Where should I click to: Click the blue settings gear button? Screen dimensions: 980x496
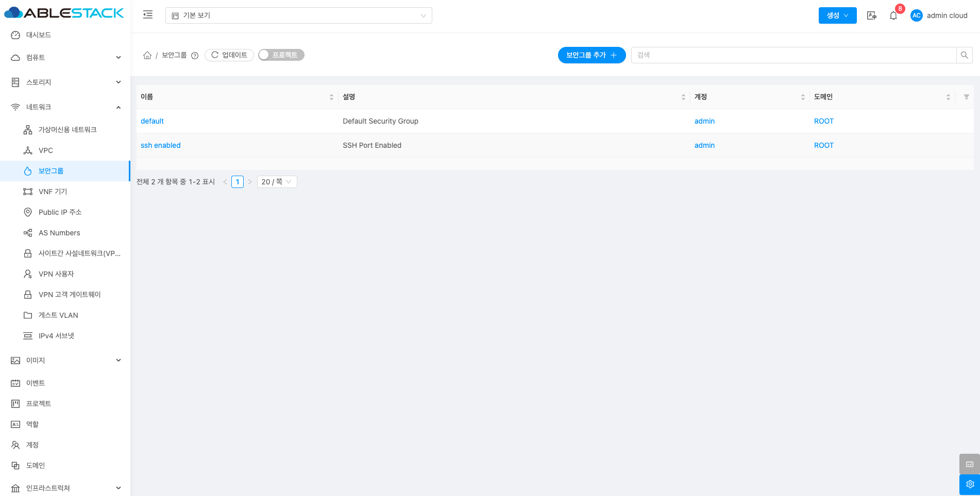(970, 485)
